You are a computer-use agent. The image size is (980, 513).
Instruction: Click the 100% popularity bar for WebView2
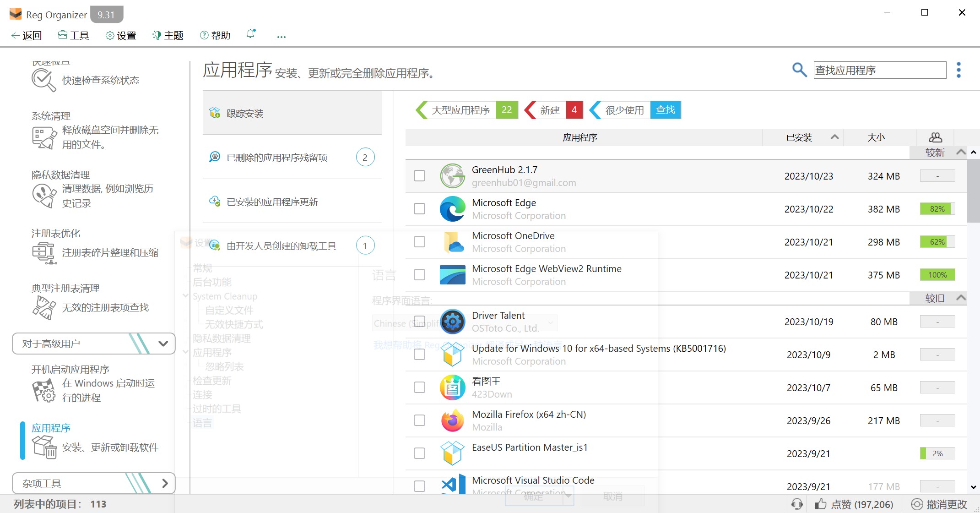937,275
